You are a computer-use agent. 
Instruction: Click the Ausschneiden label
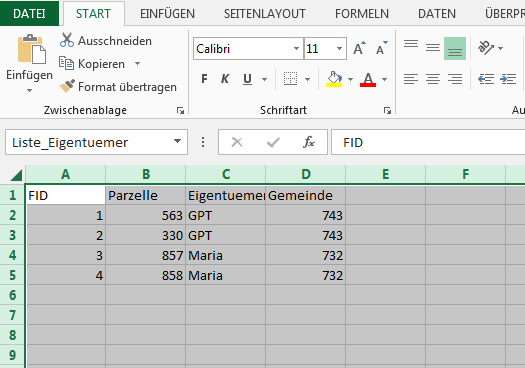pos(115,41)
